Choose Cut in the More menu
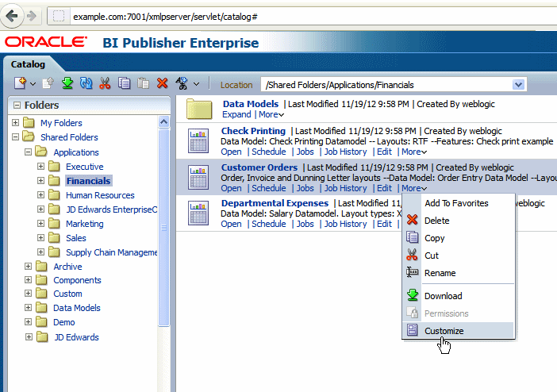 click(x=459, y=256)
